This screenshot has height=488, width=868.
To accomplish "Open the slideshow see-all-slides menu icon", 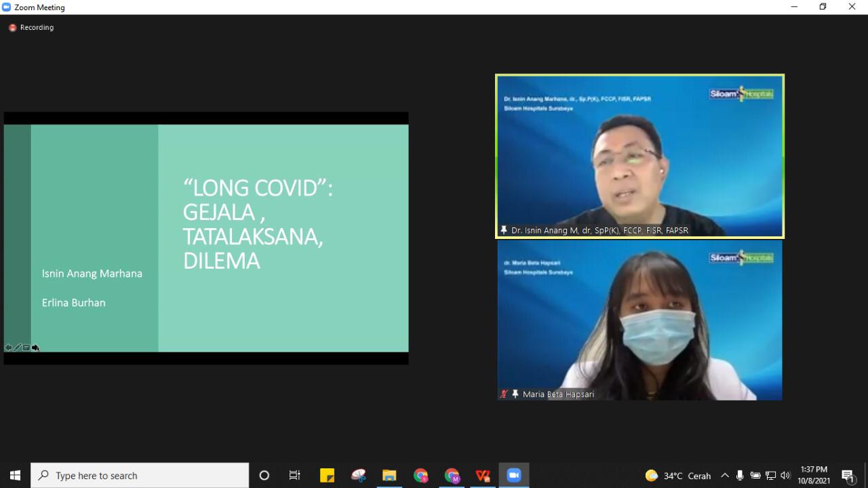I will click(26, 348).
